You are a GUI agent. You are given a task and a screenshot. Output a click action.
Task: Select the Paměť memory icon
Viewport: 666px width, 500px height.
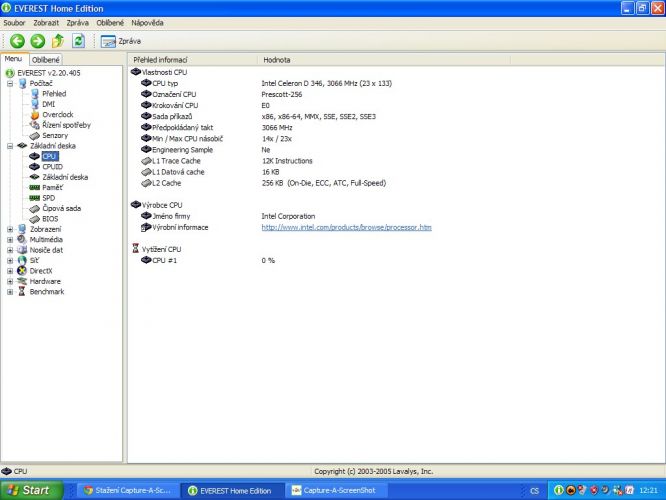tap(34, 188)
